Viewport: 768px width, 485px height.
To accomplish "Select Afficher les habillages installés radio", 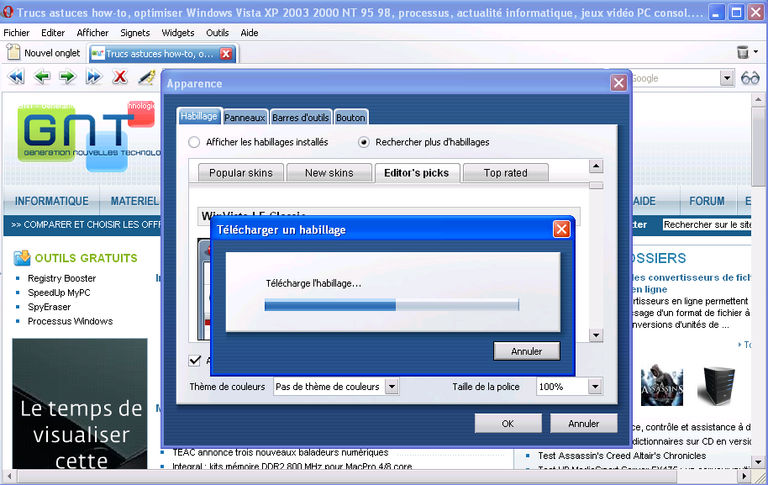I will pyautogui.click(x=194, y=142).
